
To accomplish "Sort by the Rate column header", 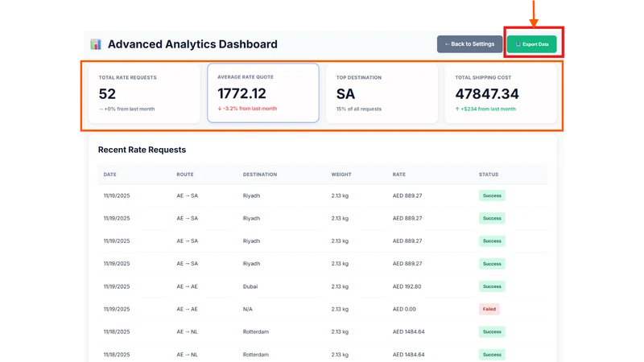I will click(x=398, y=175).
